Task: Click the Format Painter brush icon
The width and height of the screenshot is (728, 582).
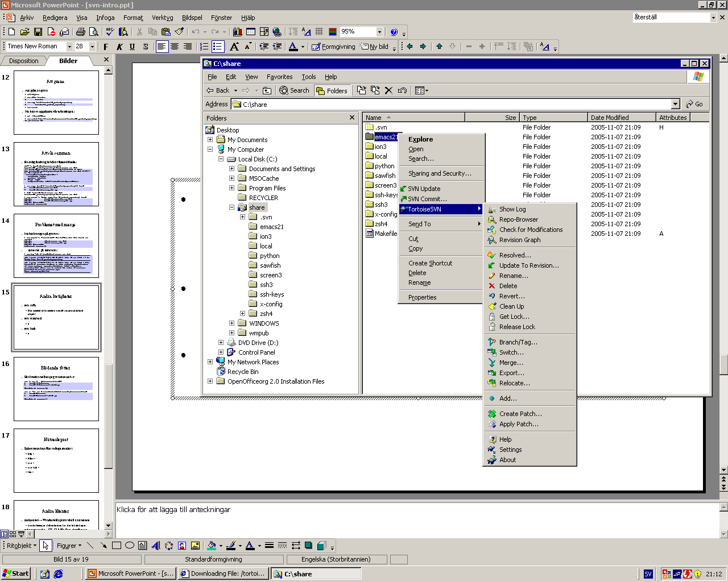Action: point(179,32)
